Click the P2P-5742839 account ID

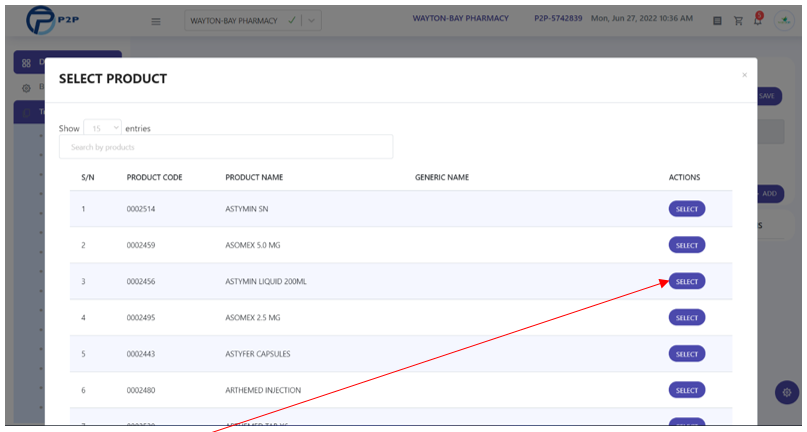pos(558,18)
